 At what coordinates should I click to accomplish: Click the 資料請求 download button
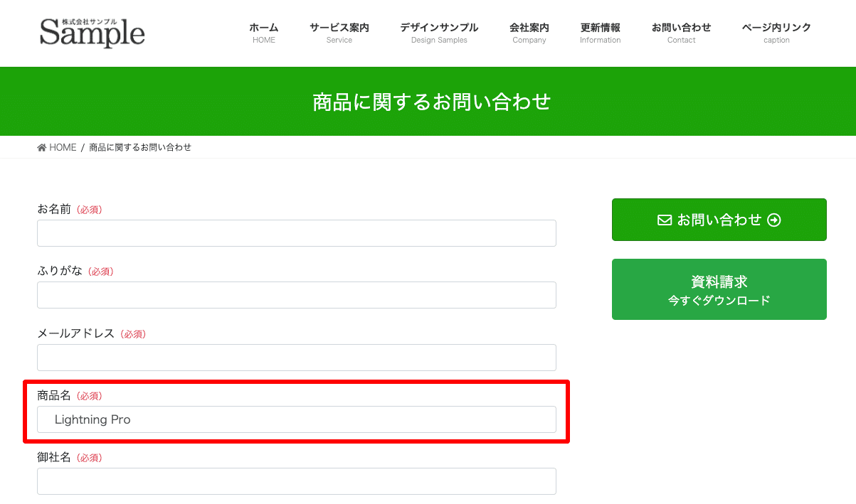[719, 289]
